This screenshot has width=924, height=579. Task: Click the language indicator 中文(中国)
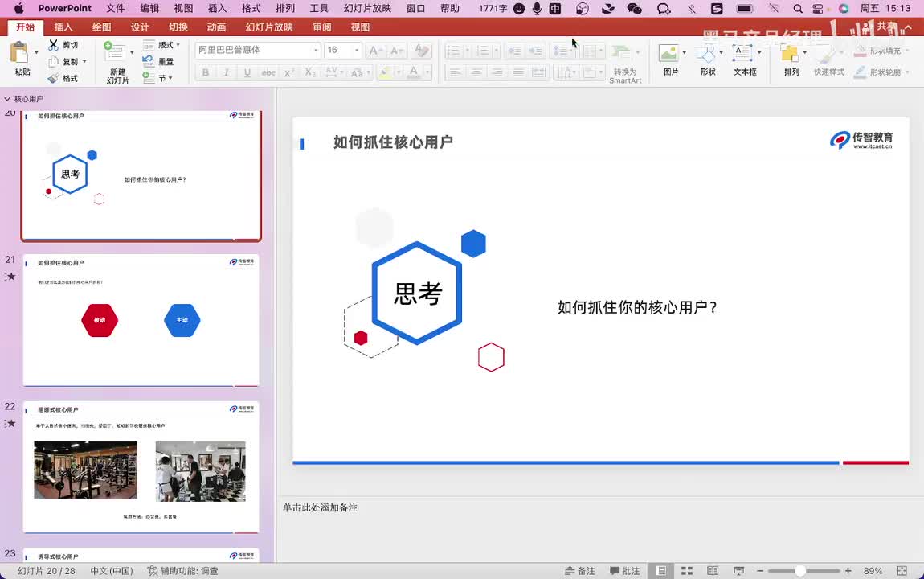[112, 571]
